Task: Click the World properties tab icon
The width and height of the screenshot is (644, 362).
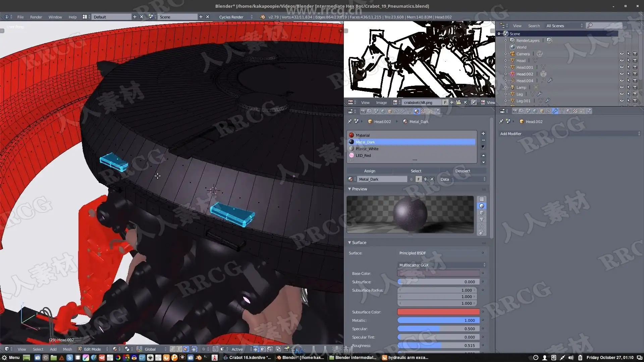Action: [383, 111]
